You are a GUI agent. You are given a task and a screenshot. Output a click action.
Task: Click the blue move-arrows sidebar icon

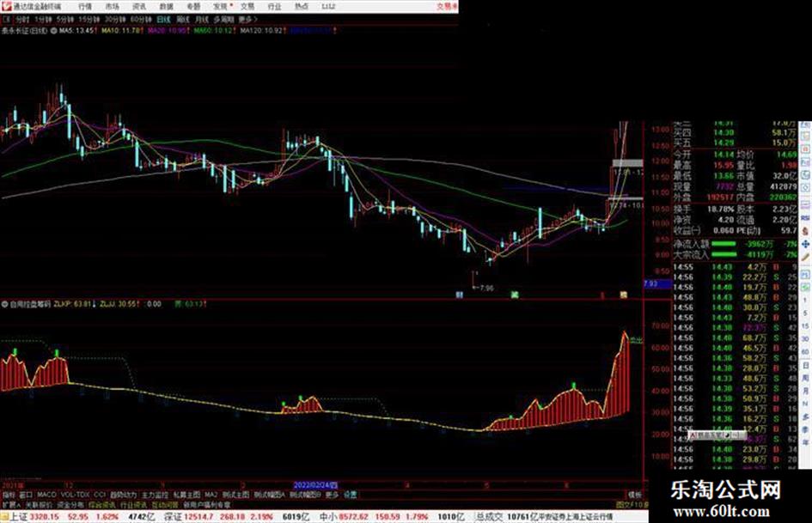pyautogui.click(x=805, y=244)
